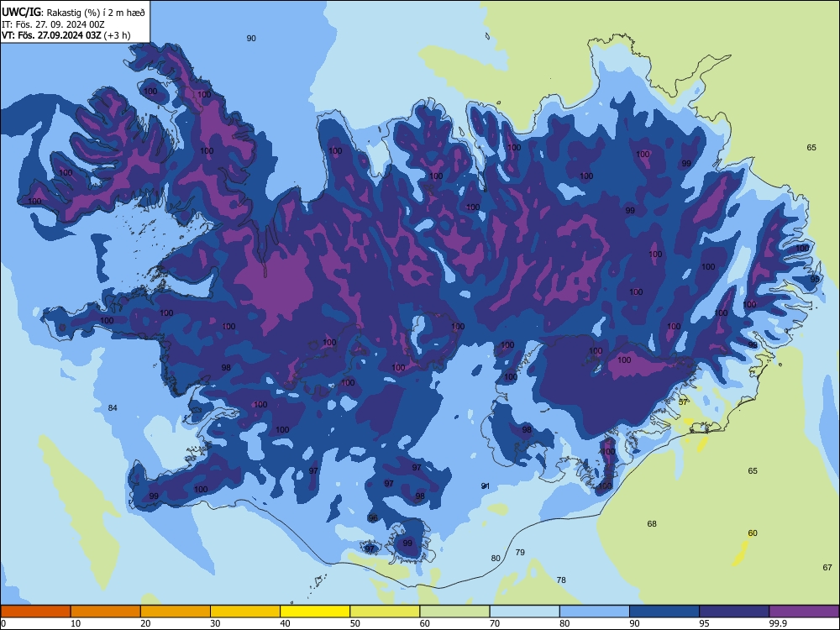
Task: Select the medium blue 90–95 legend swatch
Action: 664,612
